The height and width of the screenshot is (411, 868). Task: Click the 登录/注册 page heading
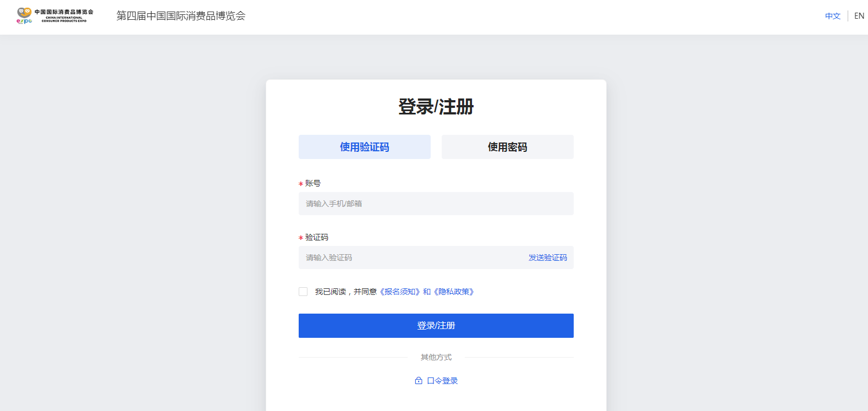click(436, 107)
